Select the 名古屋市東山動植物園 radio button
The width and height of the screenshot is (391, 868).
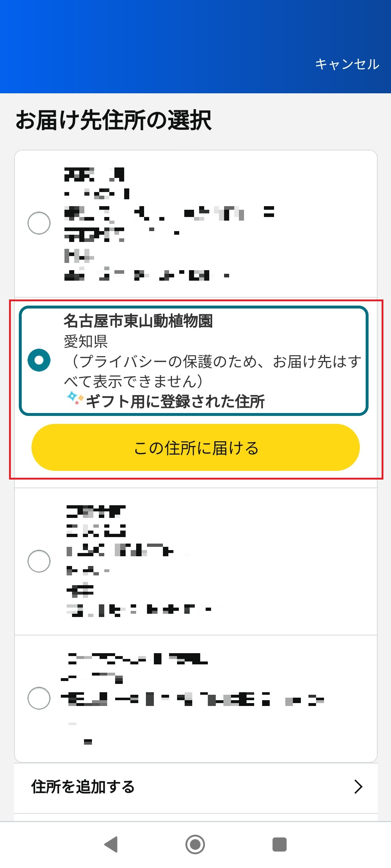coord(39,360)
